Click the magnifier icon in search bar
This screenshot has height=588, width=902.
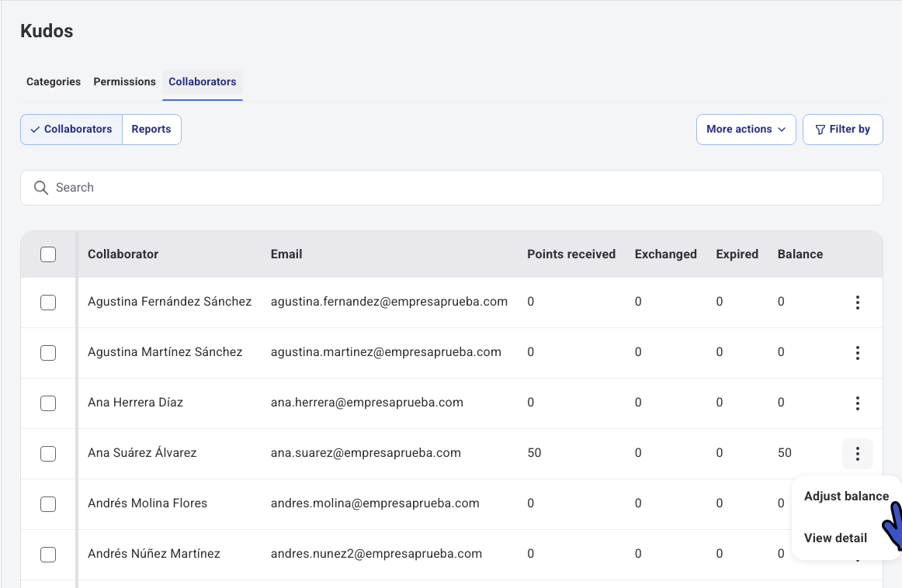41,188
